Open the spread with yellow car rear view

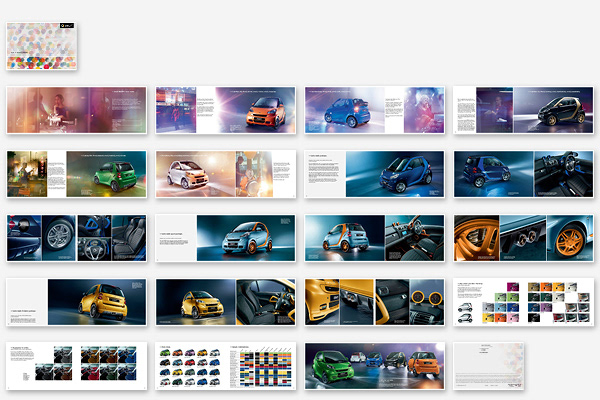[77, 302]
